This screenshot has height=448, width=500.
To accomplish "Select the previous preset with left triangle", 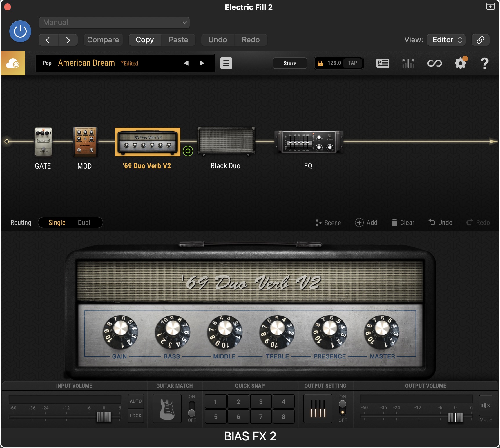I will point(186,63).
